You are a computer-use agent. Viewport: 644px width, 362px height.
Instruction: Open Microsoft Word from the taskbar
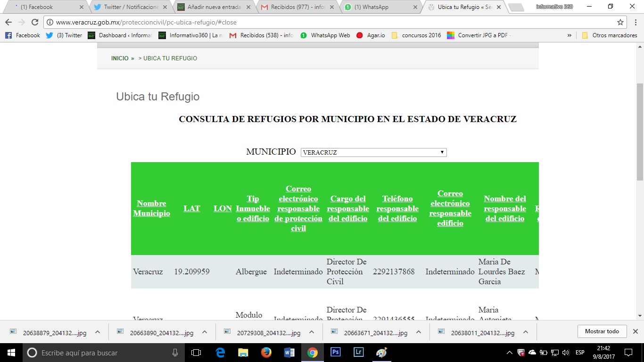coord(289,353)
